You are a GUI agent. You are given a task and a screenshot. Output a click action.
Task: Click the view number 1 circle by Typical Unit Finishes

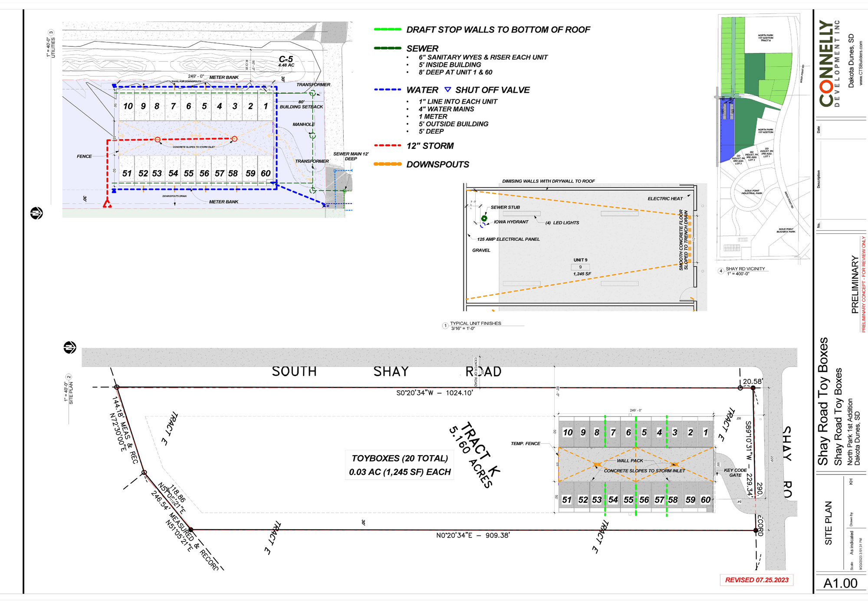click(445, 326)
